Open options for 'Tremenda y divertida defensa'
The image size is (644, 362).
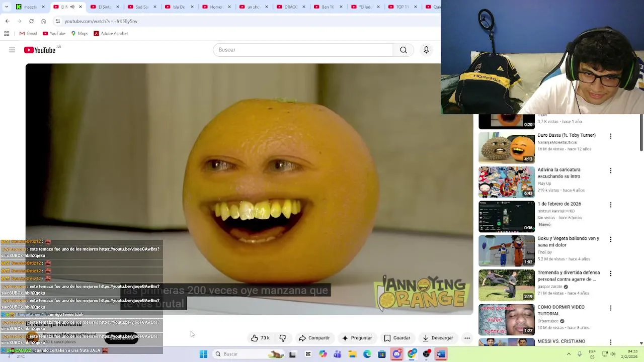[611, 274]
